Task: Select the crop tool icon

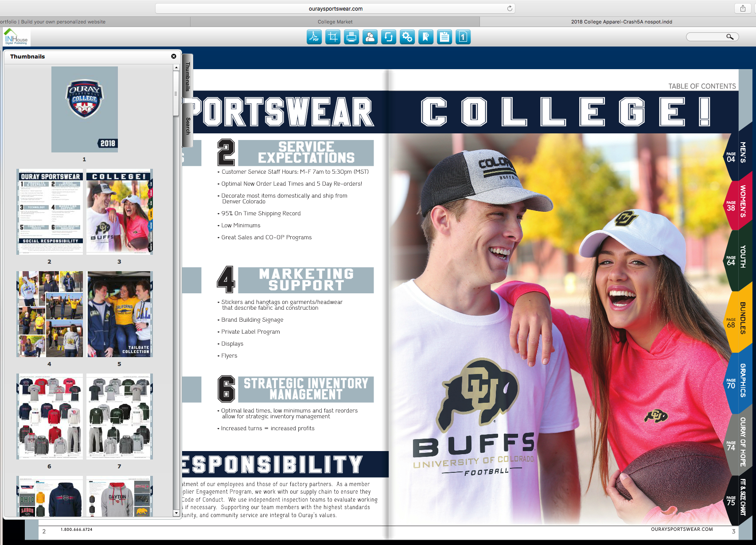Action: coord(333,37)
